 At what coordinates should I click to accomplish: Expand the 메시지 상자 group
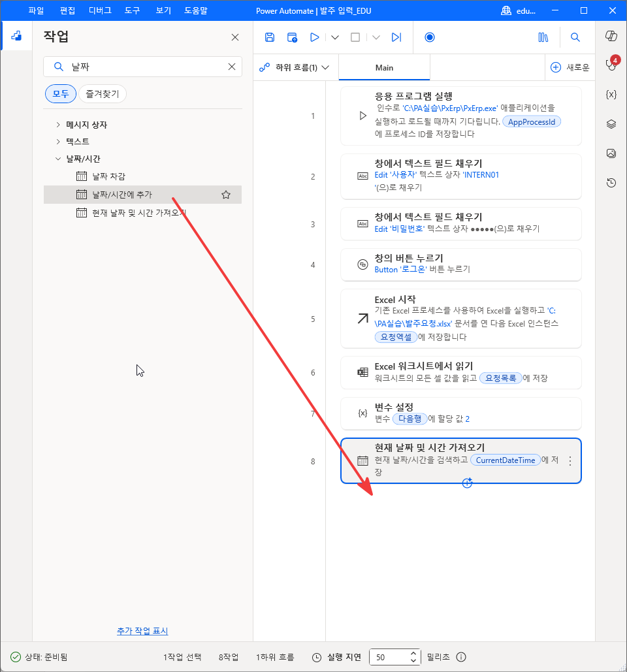(x=58, y=125)
